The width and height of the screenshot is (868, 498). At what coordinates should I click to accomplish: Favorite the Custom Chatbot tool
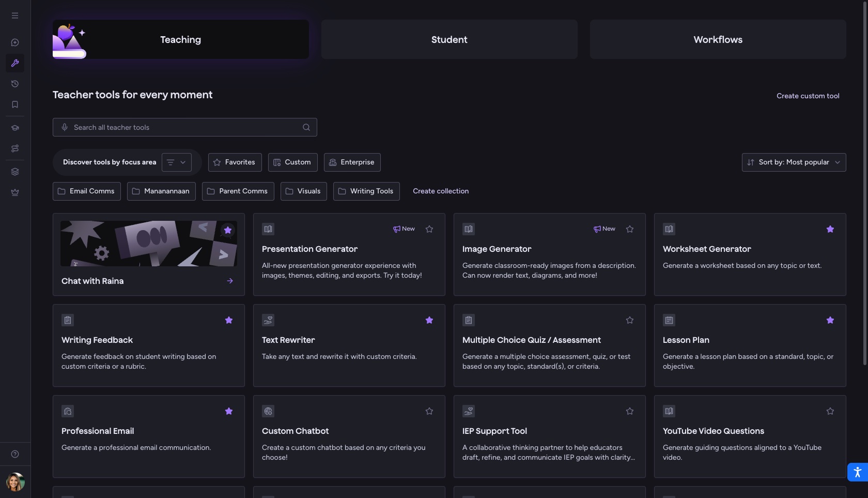click(x=429, y=411)
